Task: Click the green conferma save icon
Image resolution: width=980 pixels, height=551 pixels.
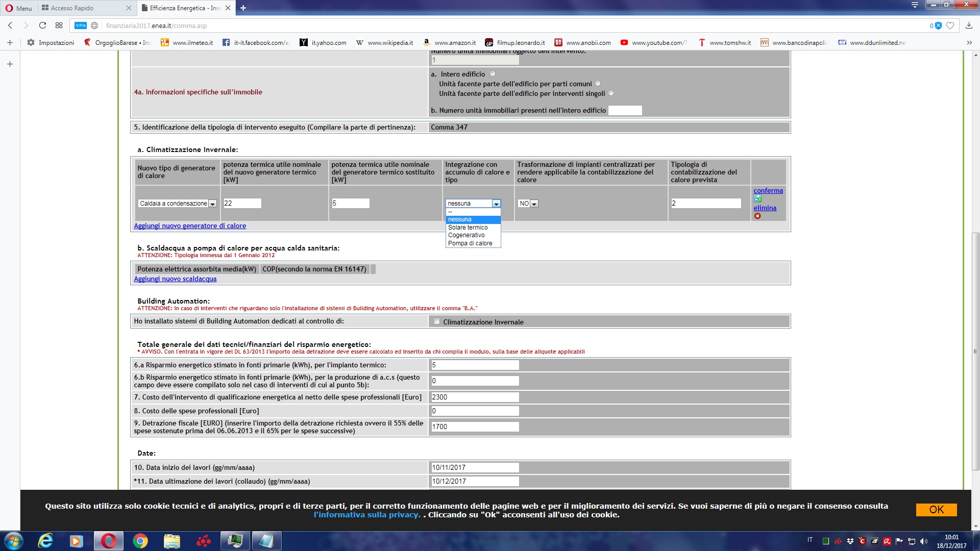Action: click(757, 198)
